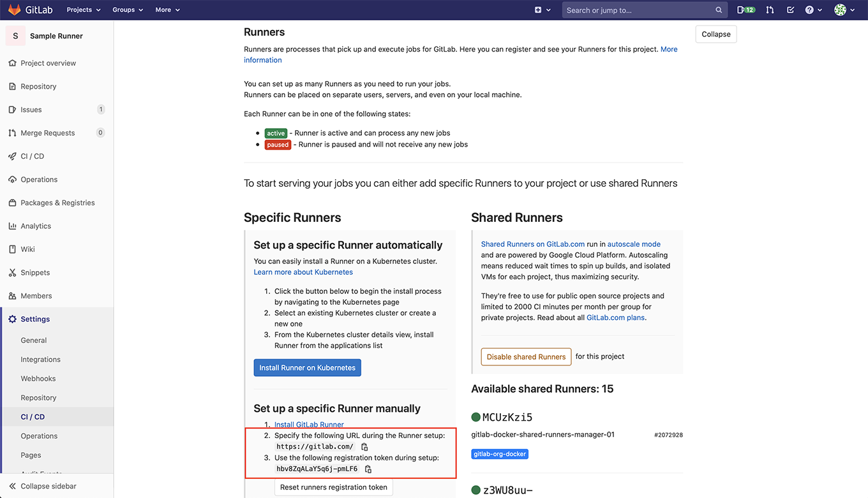The width and height of the screenshot is (868, 498).
Task: Click the Project overview house icon
Action: [12, 63]
